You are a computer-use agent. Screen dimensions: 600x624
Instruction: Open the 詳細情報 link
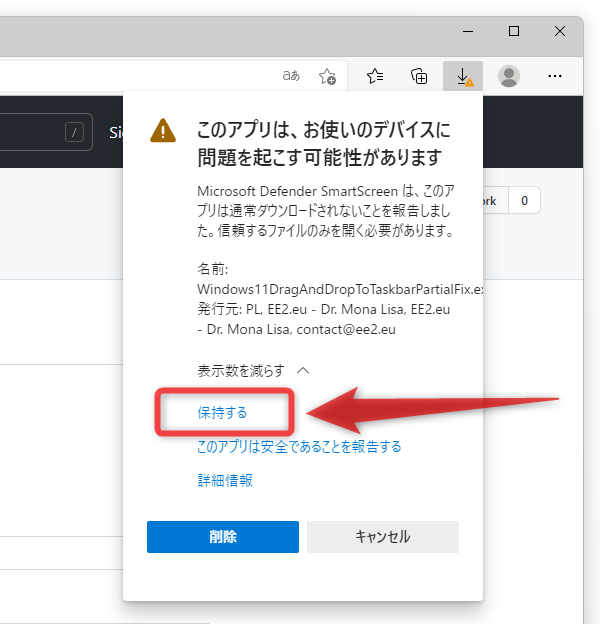[x=225, y=480]
